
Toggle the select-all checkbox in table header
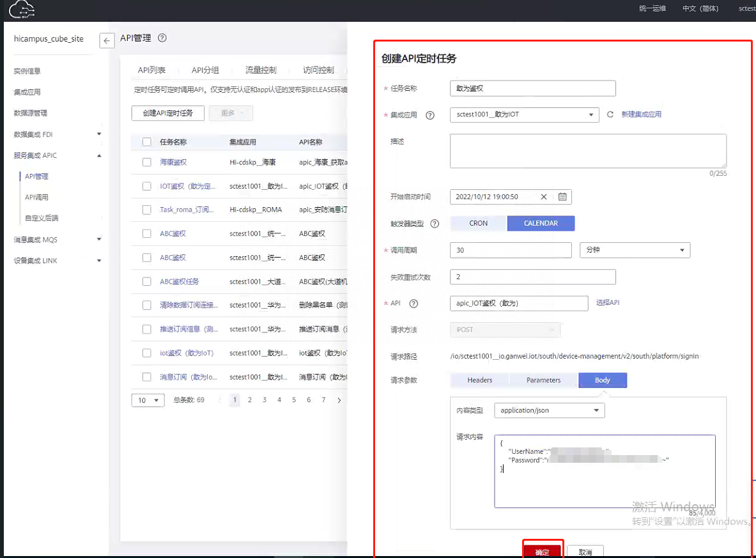[147, 142]
